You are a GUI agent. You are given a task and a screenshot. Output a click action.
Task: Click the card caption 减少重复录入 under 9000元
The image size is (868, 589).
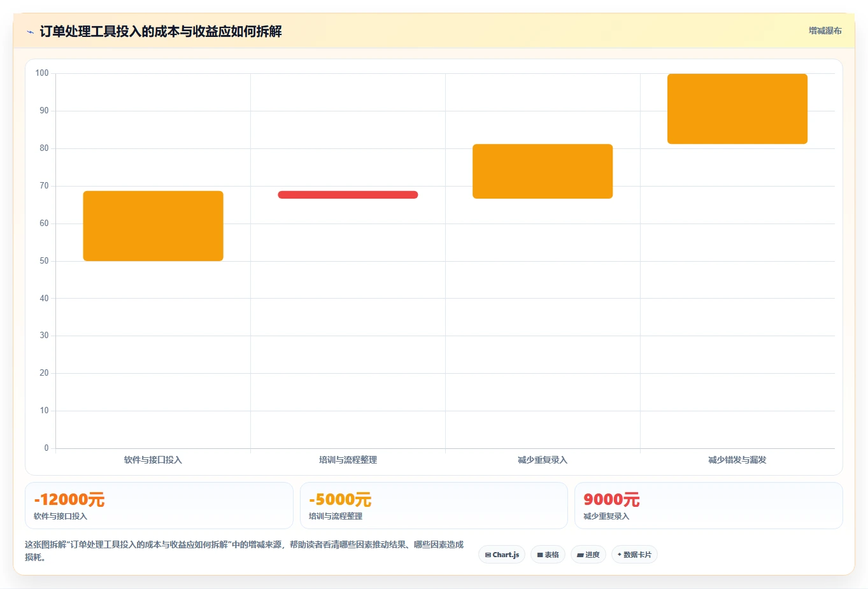606,516
